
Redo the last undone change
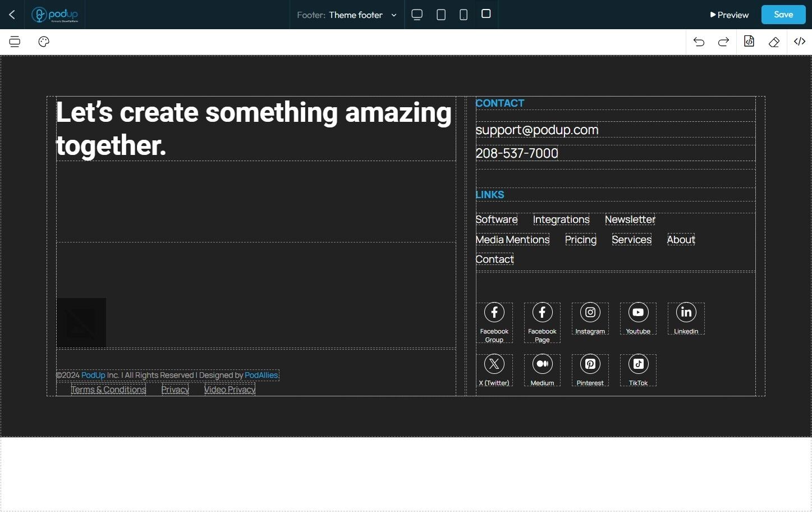click(x=723, y=42)
